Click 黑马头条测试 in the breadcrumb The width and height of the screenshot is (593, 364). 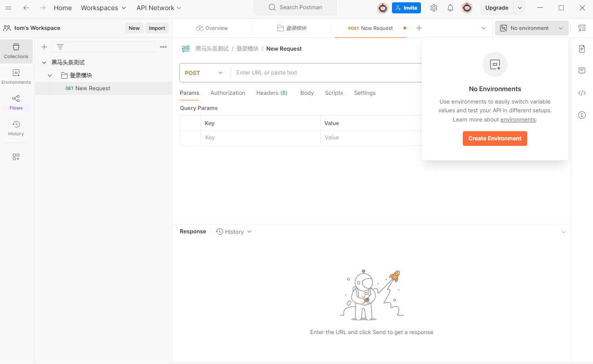[212, 49]
